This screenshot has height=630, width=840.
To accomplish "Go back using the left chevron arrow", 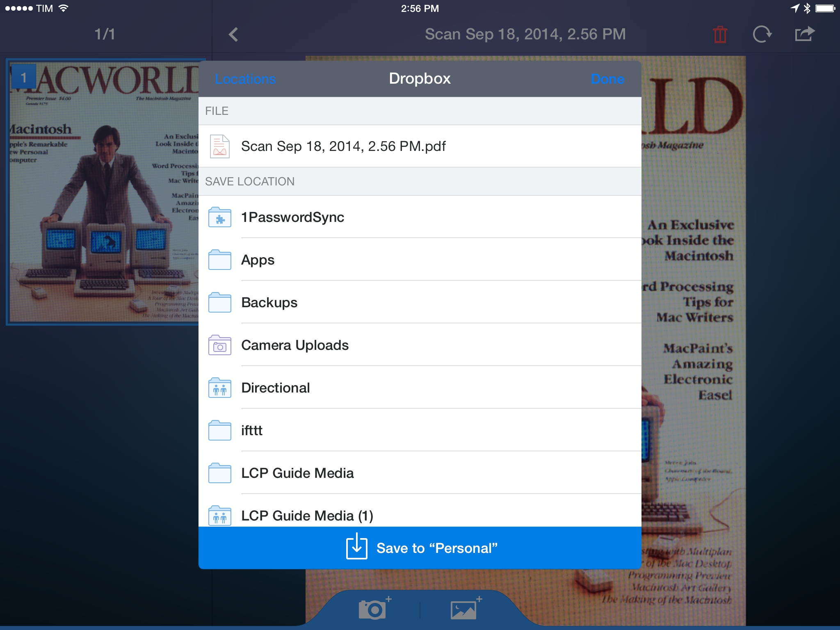I will pyautogui.click(x=234, y=34).
